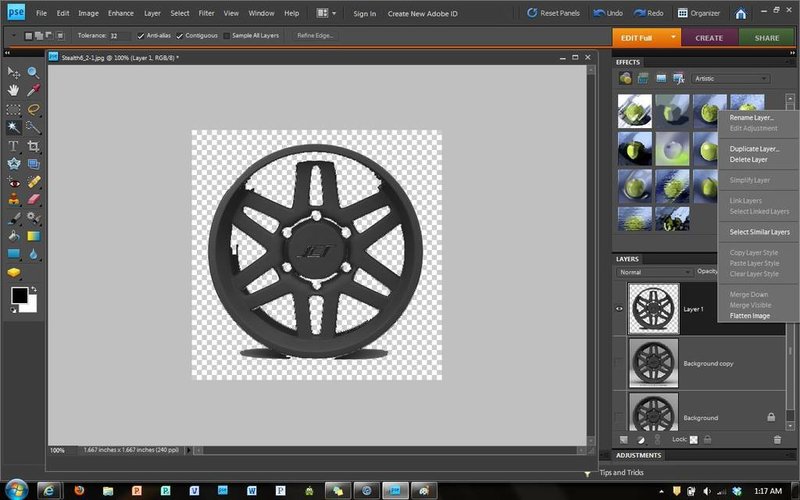Image resolution: width=800 pixels, height=500 pixels.
Task: Select the Smart Brush gears tool
Action: click(33, 218)
